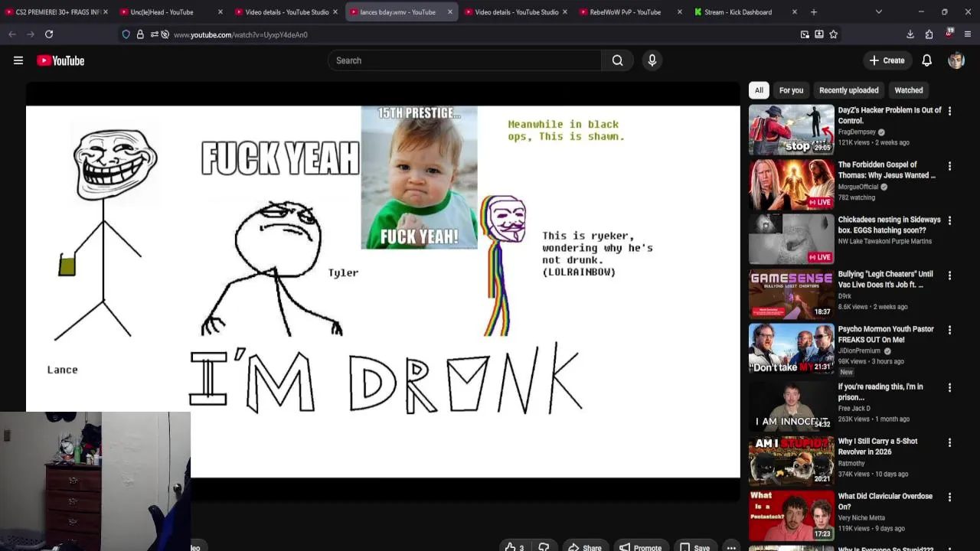
Task: Open DayZ's Hacker Problem video thumbnail
Action: click(x=791, y=129)
